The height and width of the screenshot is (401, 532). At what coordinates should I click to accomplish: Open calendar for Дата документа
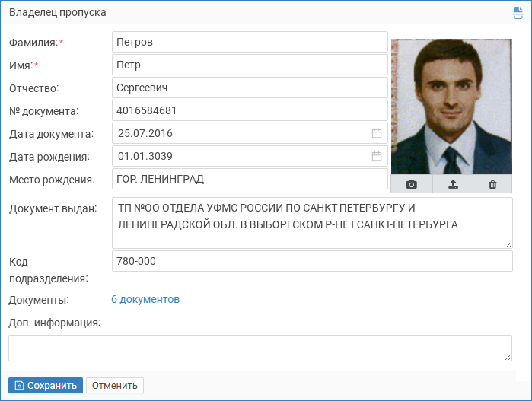[377, 133]
